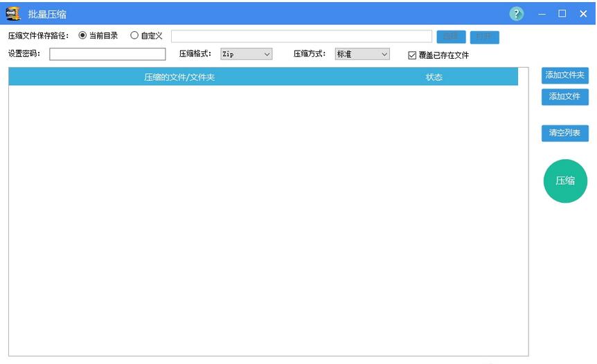Click the 清空列表 button

(x=565, y=133)
